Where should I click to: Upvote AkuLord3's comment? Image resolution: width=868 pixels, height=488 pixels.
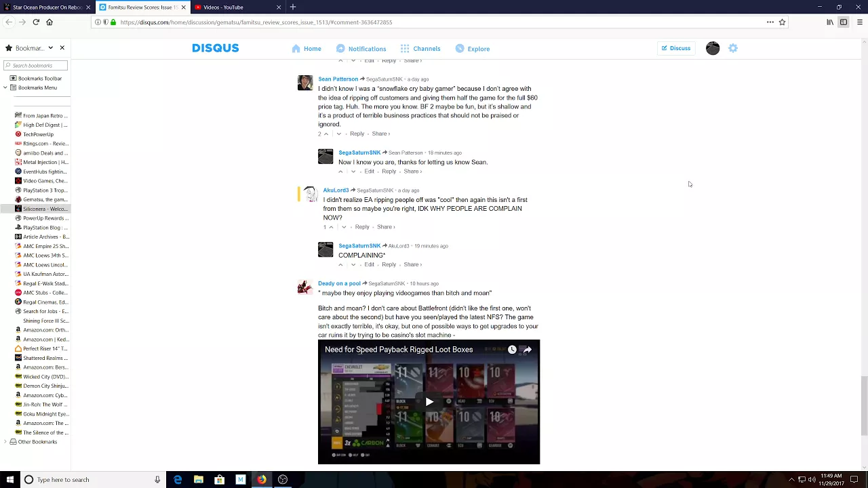click(331, 227)
